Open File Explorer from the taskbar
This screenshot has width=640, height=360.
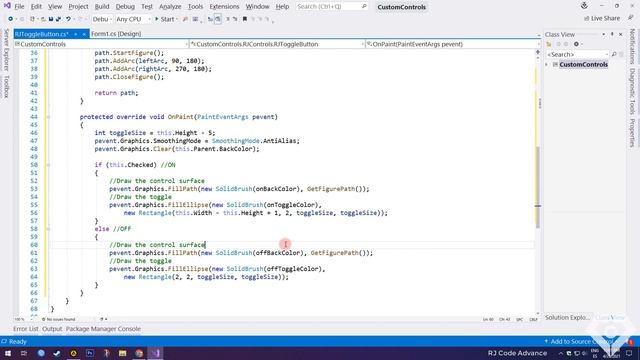point(122,353)
